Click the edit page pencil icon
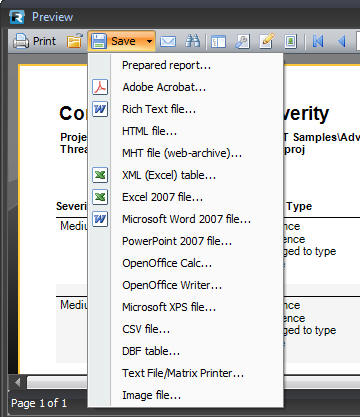Image resolution: width=360 pixels, height=417 pixels. pos(266,41)
